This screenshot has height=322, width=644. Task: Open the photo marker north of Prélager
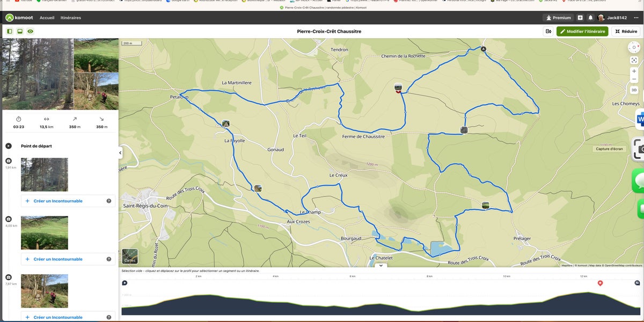tap(486, 205)
